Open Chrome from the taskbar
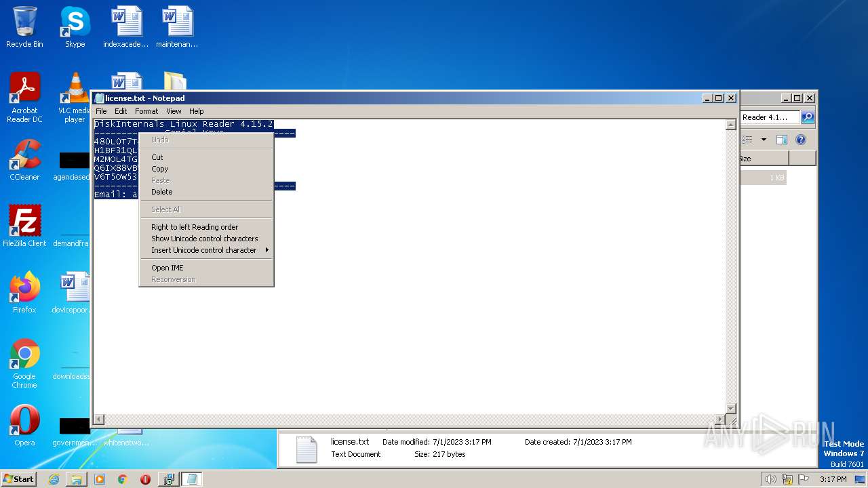 pos(123,479)
